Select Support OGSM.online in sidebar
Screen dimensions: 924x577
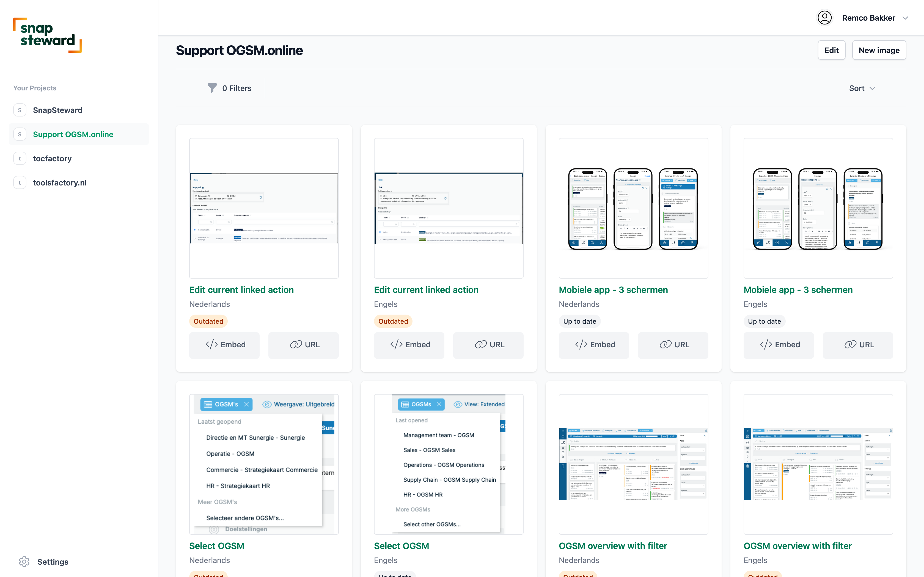tap(73, 134)
